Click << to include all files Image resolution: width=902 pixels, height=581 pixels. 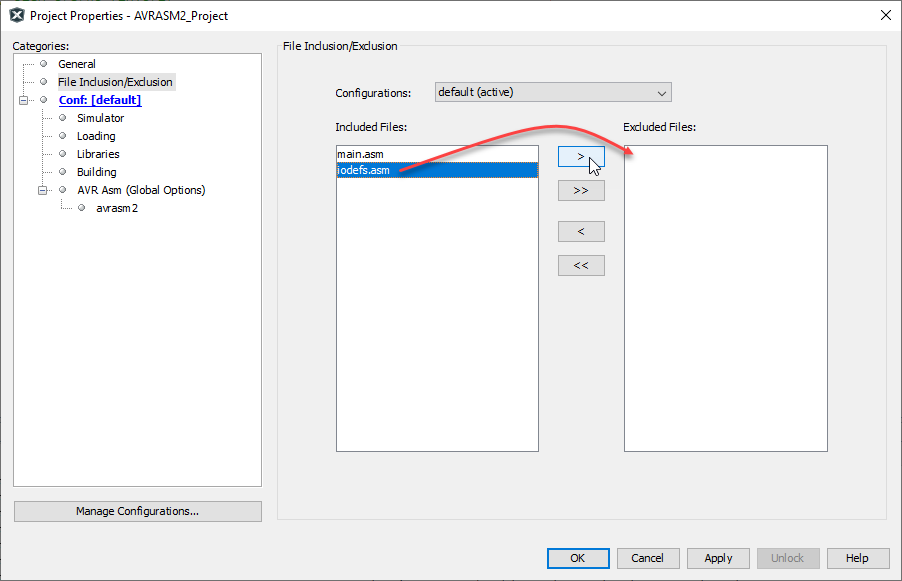point(581,265)
